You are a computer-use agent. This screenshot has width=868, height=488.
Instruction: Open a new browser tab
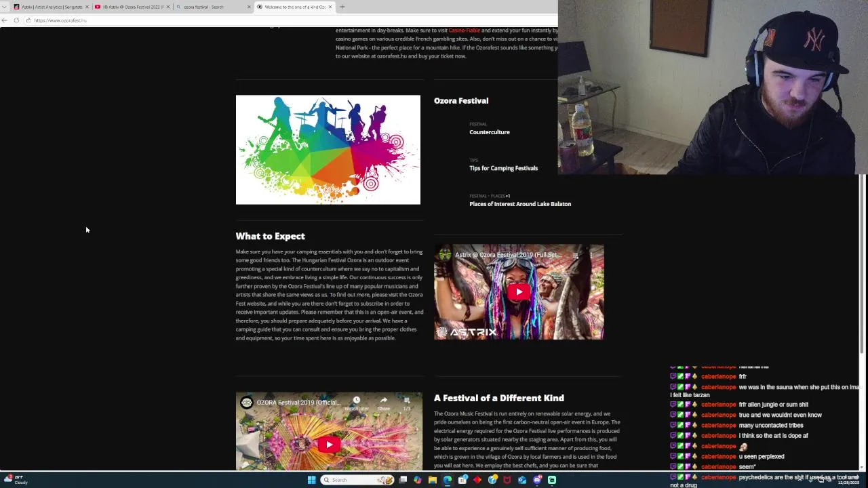click(342, 7)
